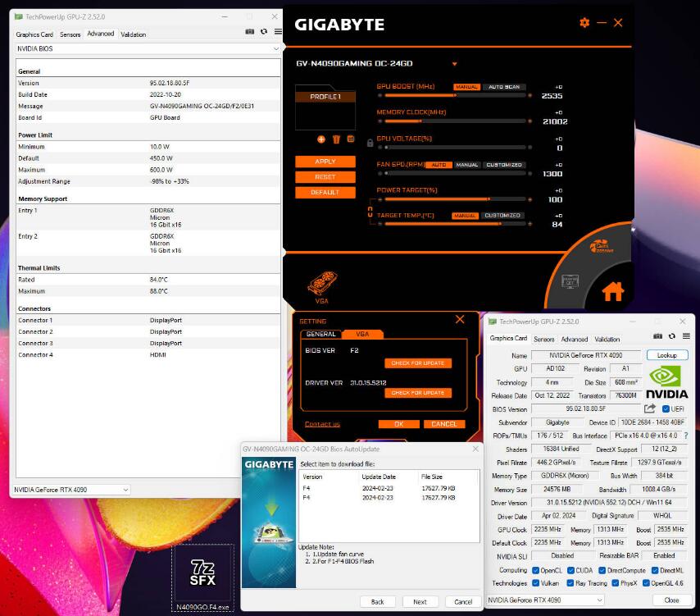Click Lookup in the GPU-Z window
Image resolution: width=700 pixels, height=616 pixels.
tap(666, 355)
